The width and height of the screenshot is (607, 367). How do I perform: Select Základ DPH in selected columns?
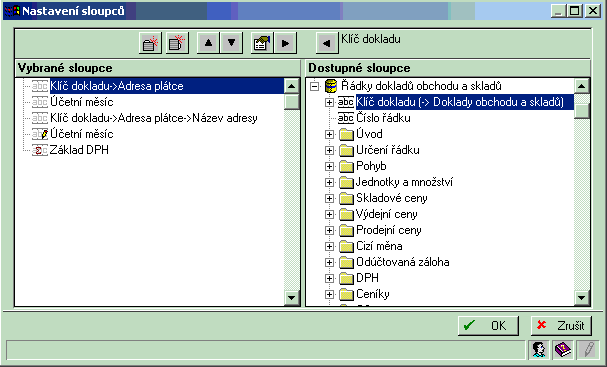pos(79,150)
